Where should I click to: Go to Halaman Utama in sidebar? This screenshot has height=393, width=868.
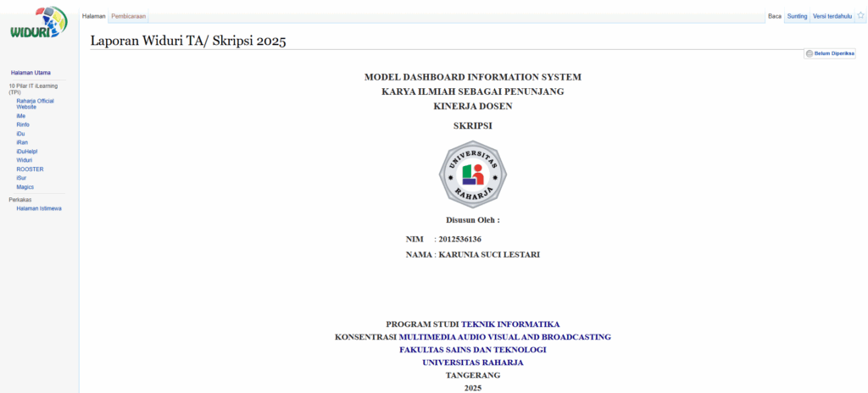pos(31,73)
